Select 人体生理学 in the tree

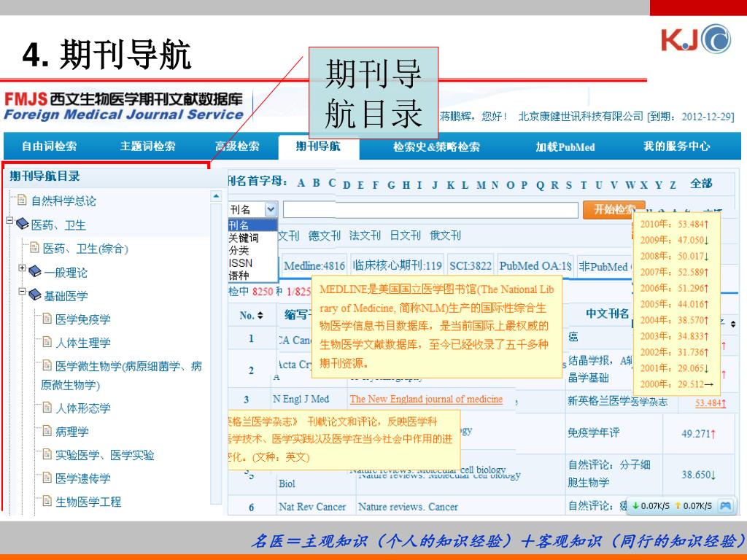pos(83,343)
